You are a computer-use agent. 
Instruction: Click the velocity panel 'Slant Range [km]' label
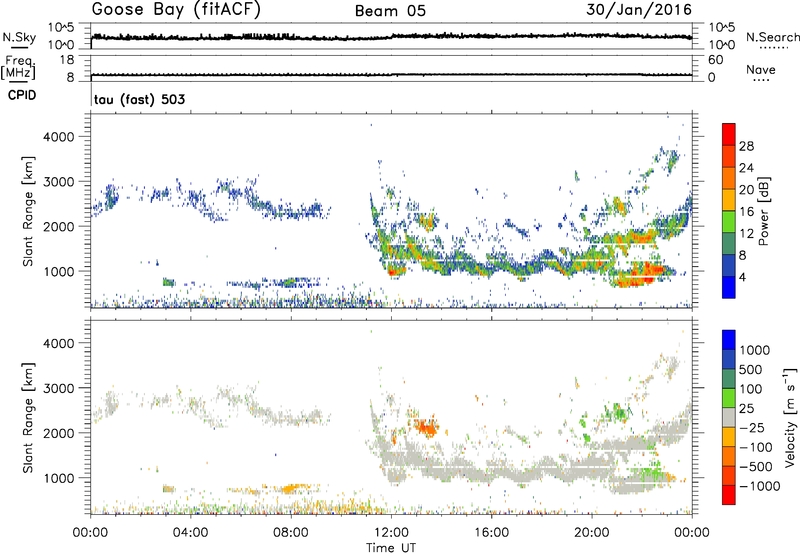point(28,417)
